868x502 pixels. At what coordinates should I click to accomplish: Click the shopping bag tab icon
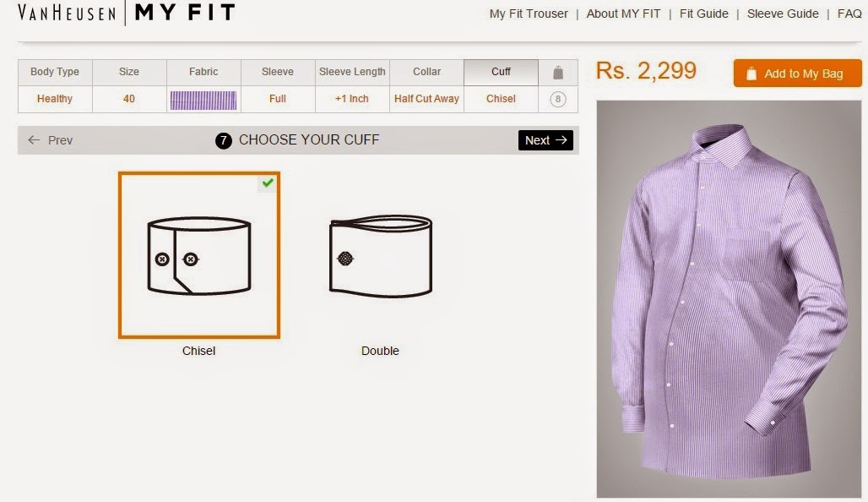558,73
